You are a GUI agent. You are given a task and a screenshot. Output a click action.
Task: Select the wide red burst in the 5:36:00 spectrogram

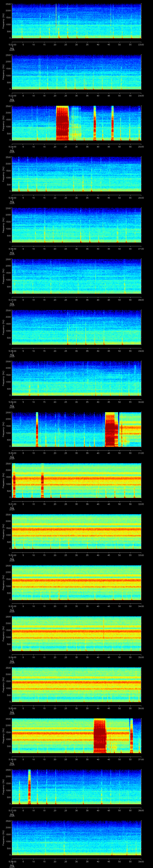click(x=100, y=736)
